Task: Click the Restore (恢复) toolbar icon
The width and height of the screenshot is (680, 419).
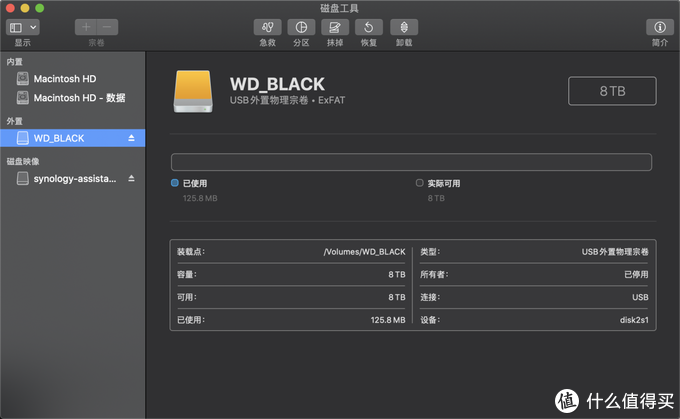Action: click(x=369, y=27)
